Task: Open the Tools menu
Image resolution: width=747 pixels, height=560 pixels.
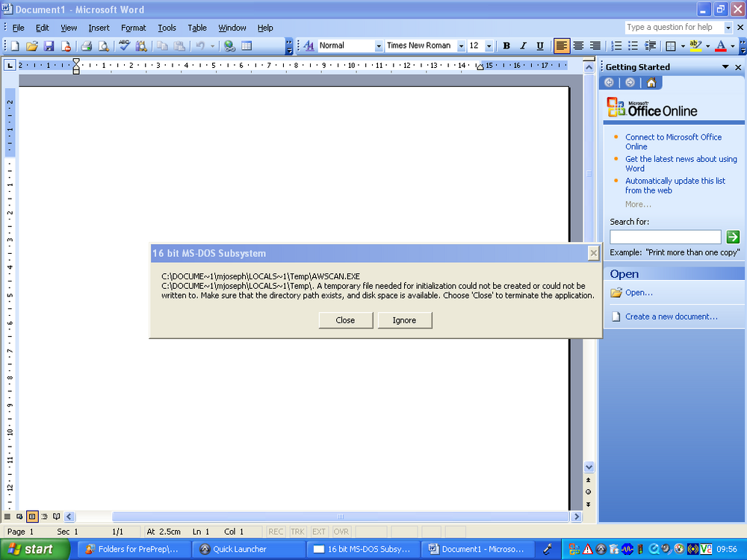Action: tap(167, 28)
